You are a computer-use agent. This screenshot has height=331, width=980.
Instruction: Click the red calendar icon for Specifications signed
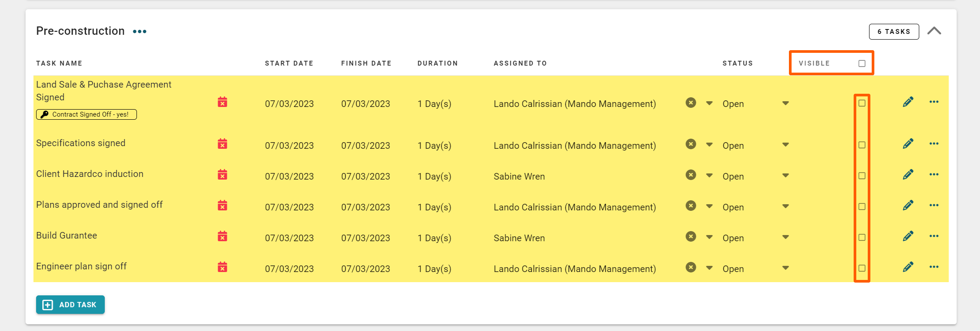(x=222, y=144)
